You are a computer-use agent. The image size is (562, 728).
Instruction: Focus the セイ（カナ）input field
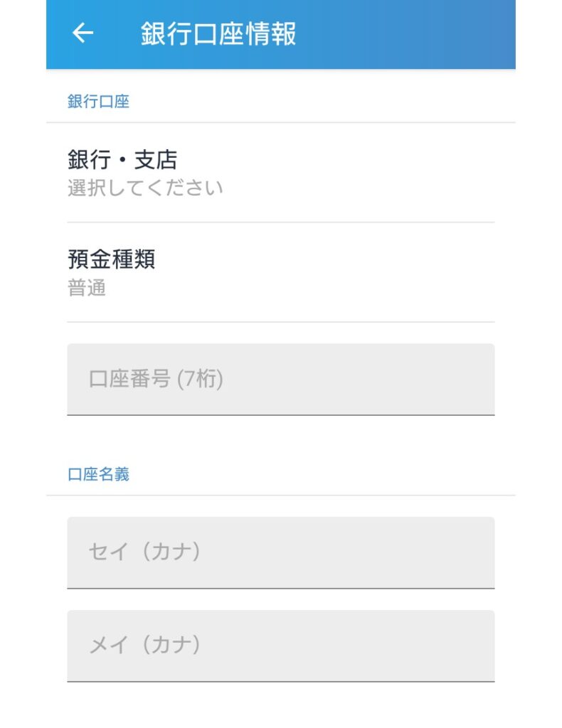coord(280,552)
